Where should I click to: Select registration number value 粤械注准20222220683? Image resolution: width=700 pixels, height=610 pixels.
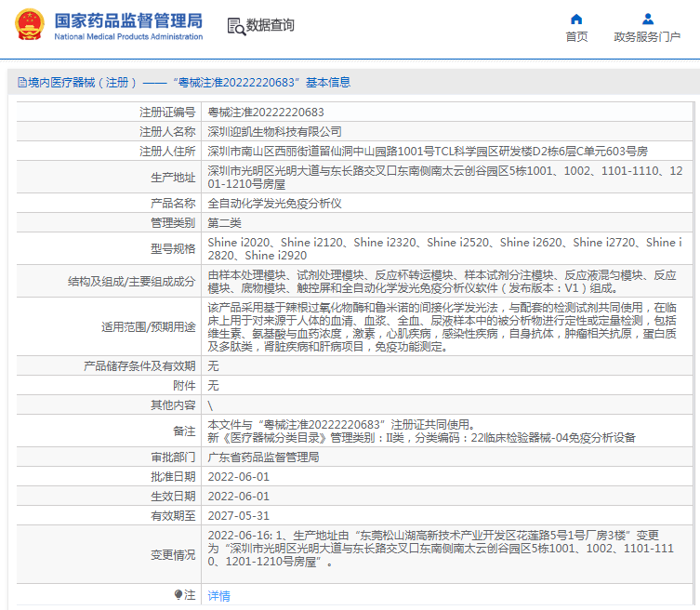pos(266,113)
